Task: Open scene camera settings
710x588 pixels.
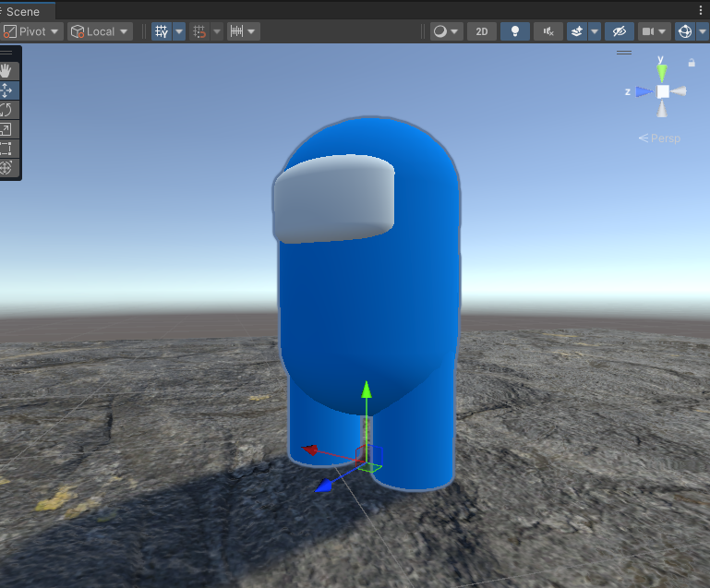Action: click(x=647, y=31)
